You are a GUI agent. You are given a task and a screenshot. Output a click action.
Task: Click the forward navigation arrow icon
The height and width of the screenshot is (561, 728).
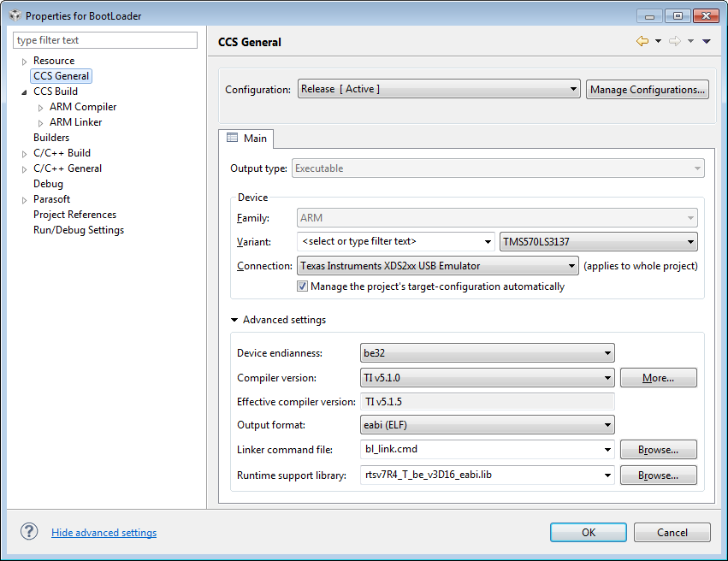pos(675,41)
